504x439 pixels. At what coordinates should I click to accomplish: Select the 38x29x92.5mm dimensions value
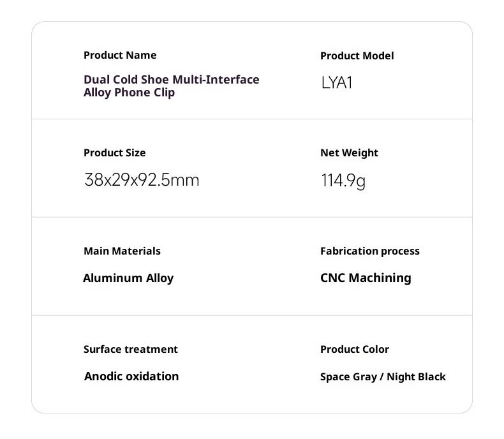pos(142,181)
